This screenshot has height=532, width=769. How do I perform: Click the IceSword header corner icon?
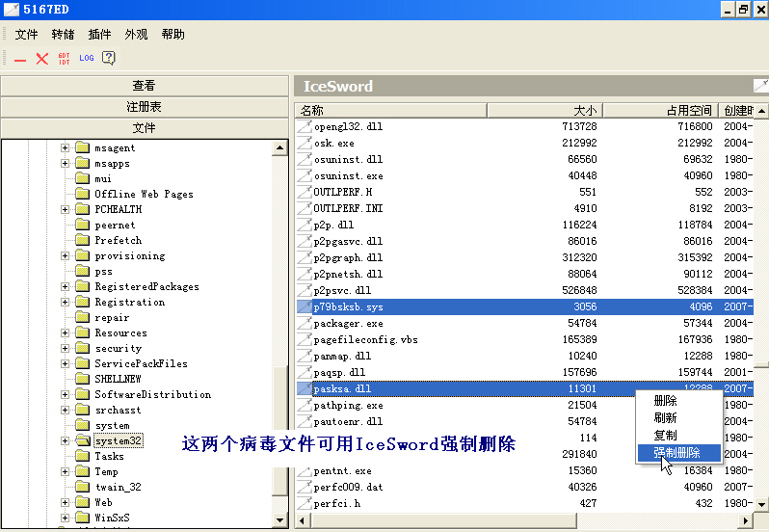point(760,86)
